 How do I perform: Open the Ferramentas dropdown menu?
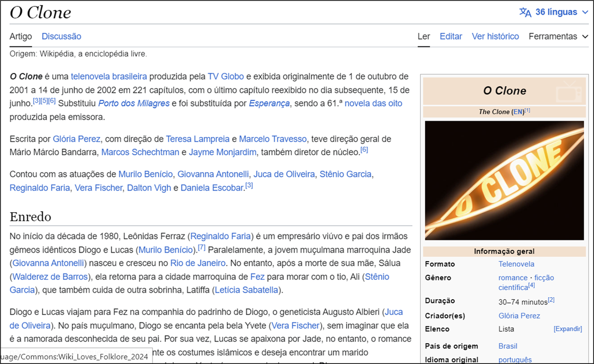558,36
